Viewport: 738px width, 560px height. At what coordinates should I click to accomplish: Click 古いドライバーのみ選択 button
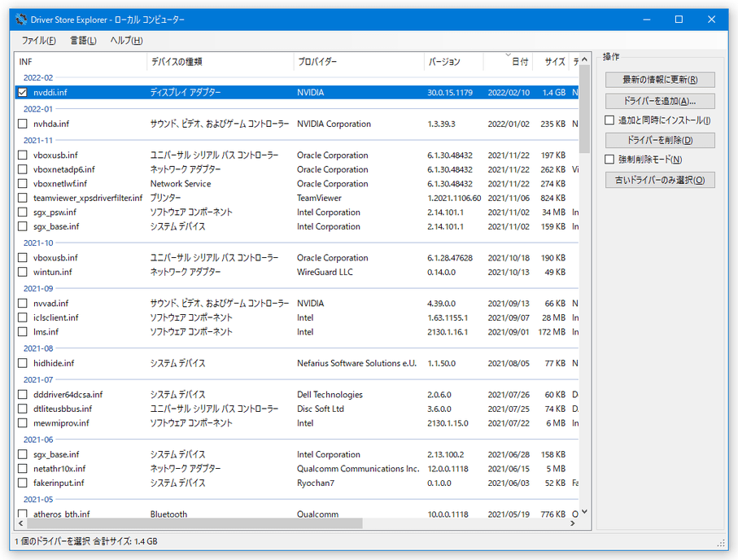pyautogui.click(x=660, y=180)
